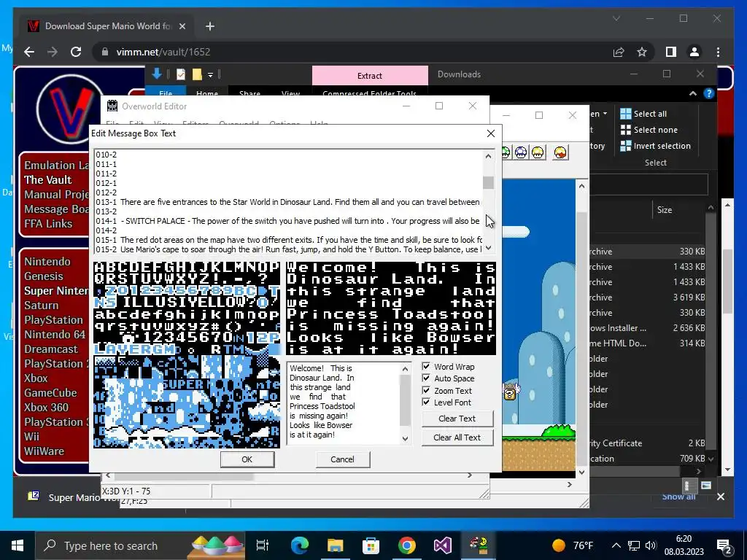Go back using the browser back arrow
Image resolution: width=747 pixels, height=560 pixels.
click(x=29, y=52)
